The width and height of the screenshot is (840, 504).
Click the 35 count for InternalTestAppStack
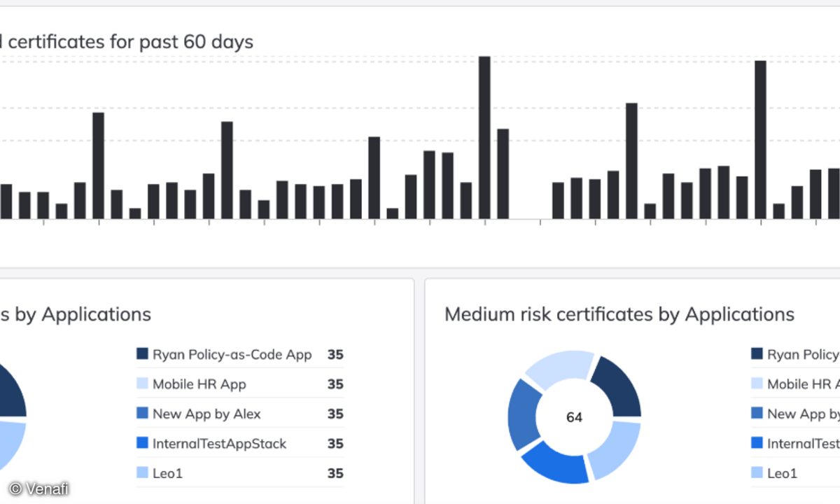pyautogui.click(x=335, y=444)
